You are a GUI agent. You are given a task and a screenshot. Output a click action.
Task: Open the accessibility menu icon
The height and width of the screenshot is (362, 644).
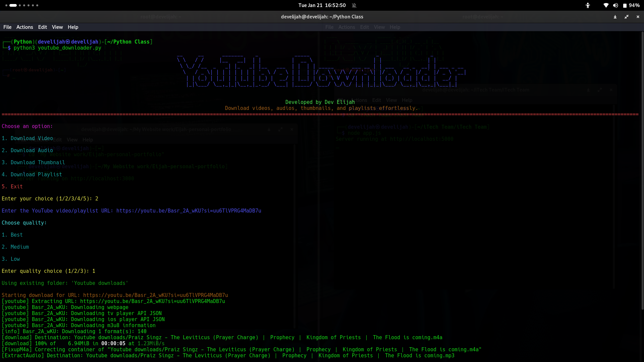pos(588,5)
